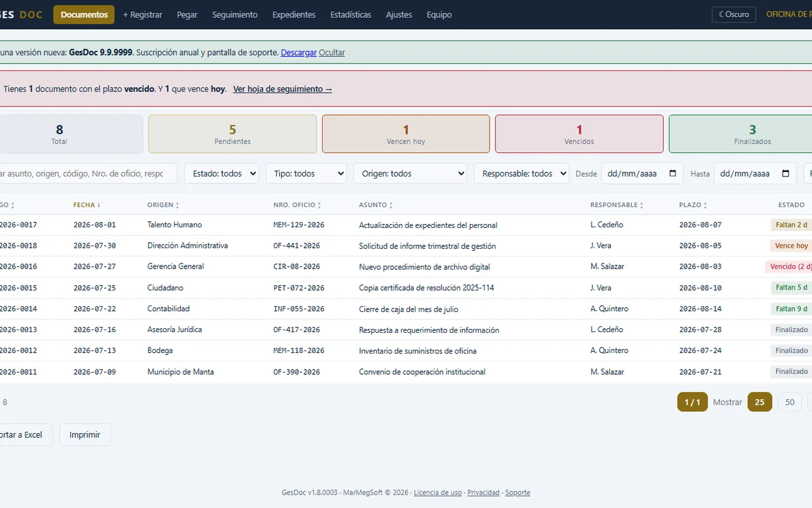The height and width of the screenshot is (508, 812).
Task: Open the Privacidad footer link
Action: [483, 493]
